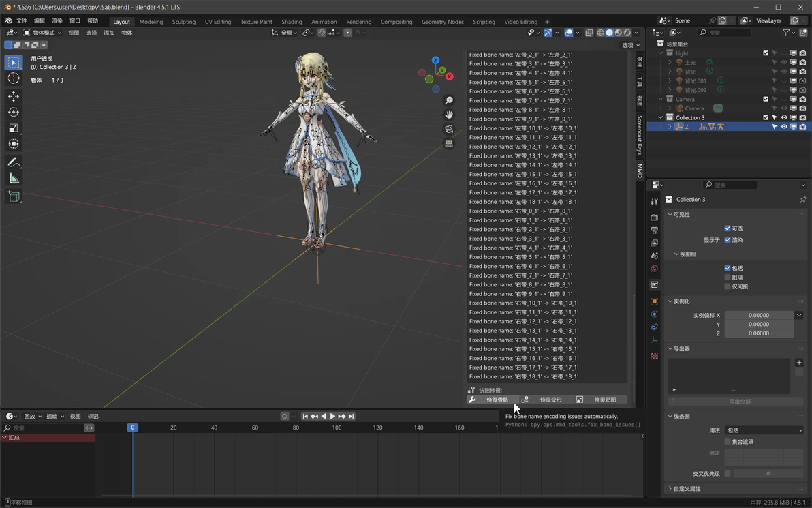Click the Select Box tool

coord(14,63)
